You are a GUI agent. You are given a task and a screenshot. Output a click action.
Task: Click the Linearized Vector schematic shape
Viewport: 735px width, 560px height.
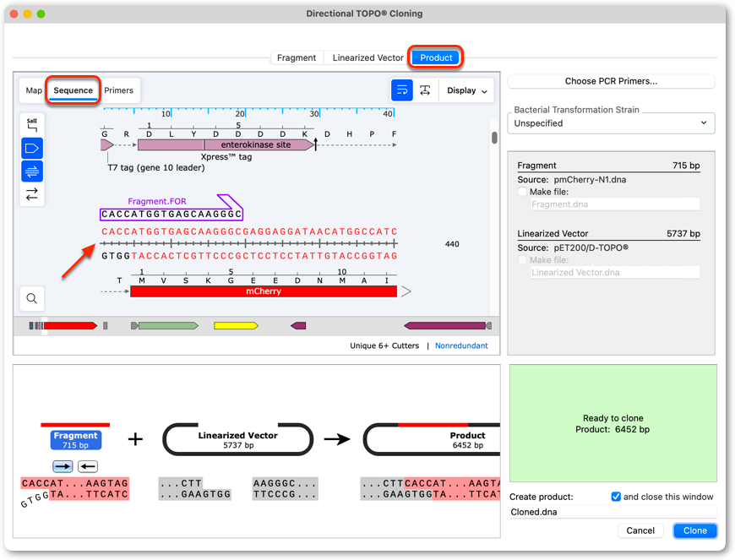point(237,439)
